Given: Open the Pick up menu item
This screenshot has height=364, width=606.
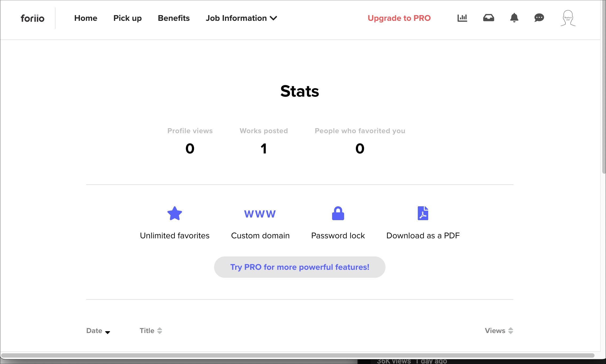Looking at the screenshot, I should (x=127, y=18).
